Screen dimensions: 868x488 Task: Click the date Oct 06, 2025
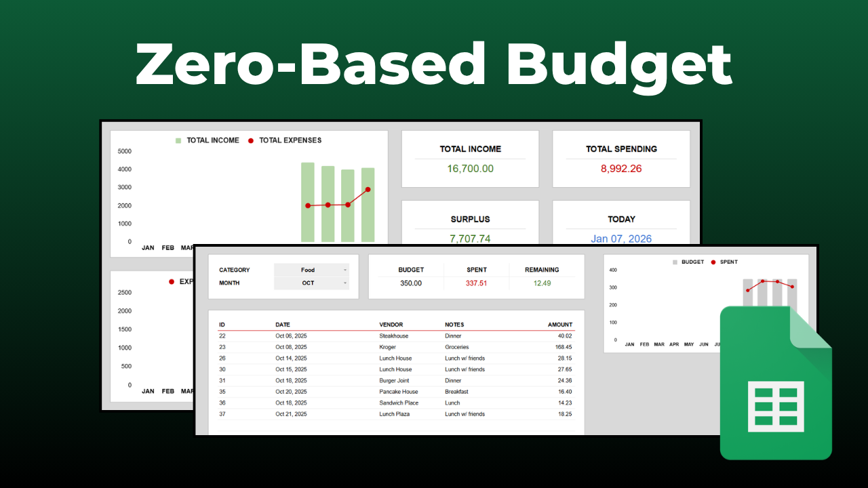click(x=291, y=336)
